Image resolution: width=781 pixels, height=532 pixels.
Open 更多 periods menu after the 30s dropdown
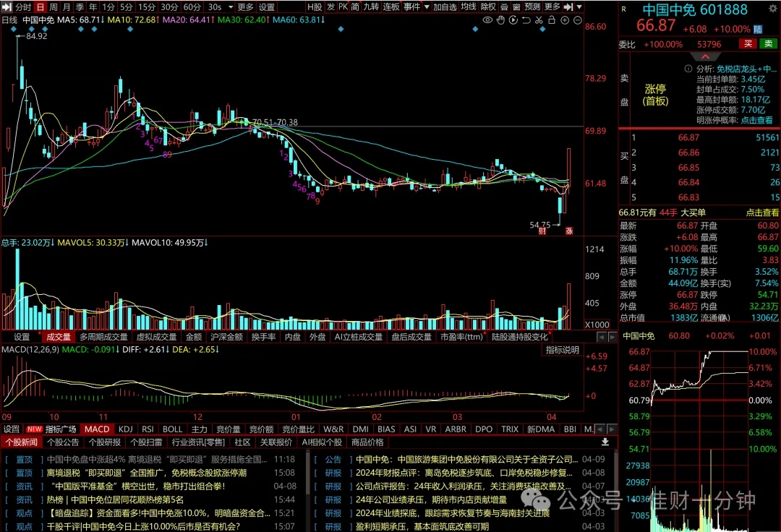point(246,7)
